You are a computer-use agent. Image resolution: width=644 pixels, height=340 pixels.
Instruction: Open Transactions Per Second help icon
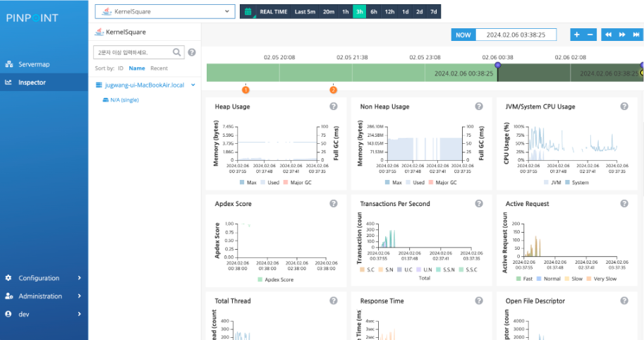click(x=479, y=204)
